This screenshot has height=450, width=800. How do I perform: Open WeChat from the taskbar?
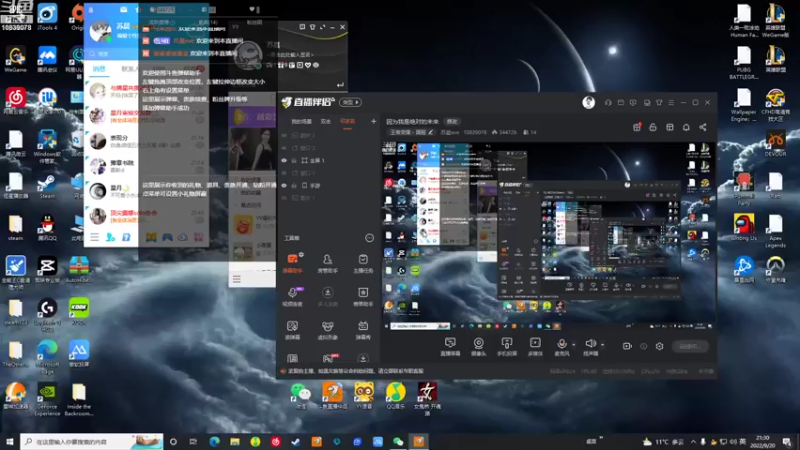(x=398, y=441)
